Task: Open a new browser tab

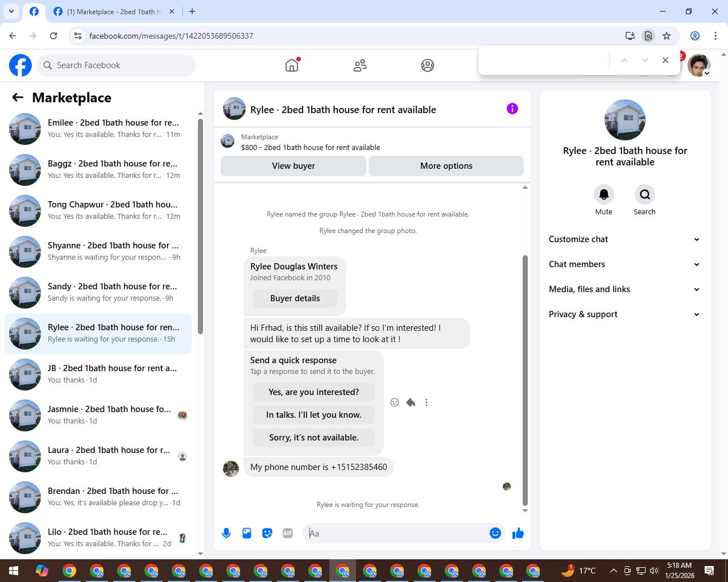Action: (x=192, y=11)
